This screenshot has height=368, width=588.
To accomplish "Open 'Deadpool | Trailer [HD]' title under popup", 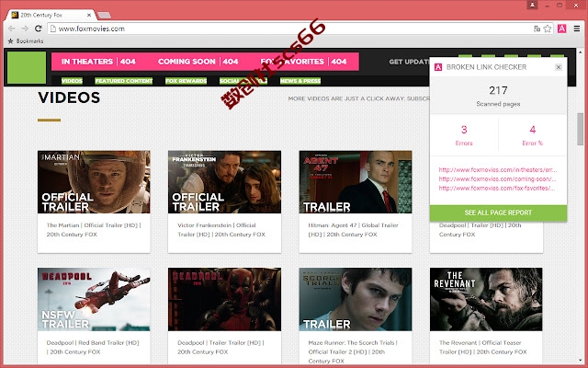I will [x=480, y=230].
